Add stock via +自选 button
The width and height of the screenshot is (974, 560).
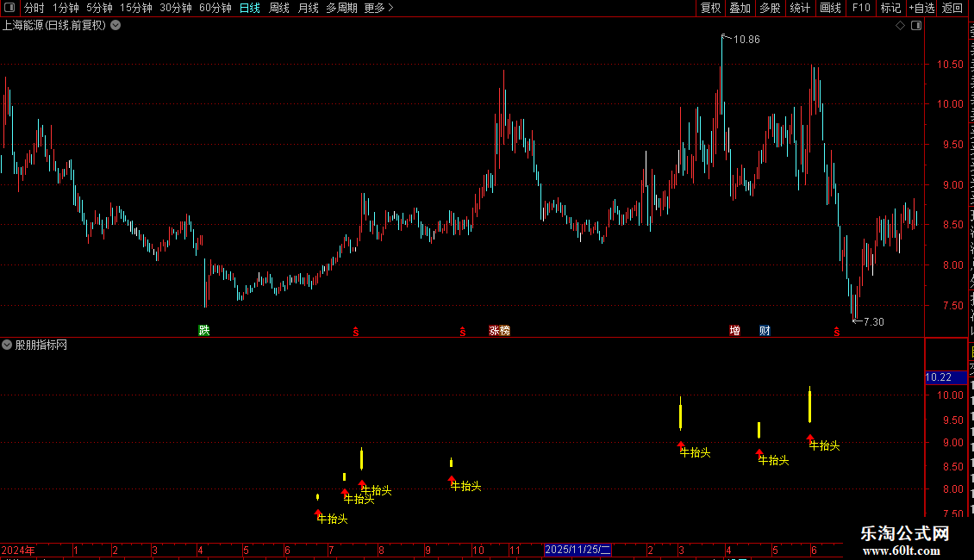[x=921, y=8]
